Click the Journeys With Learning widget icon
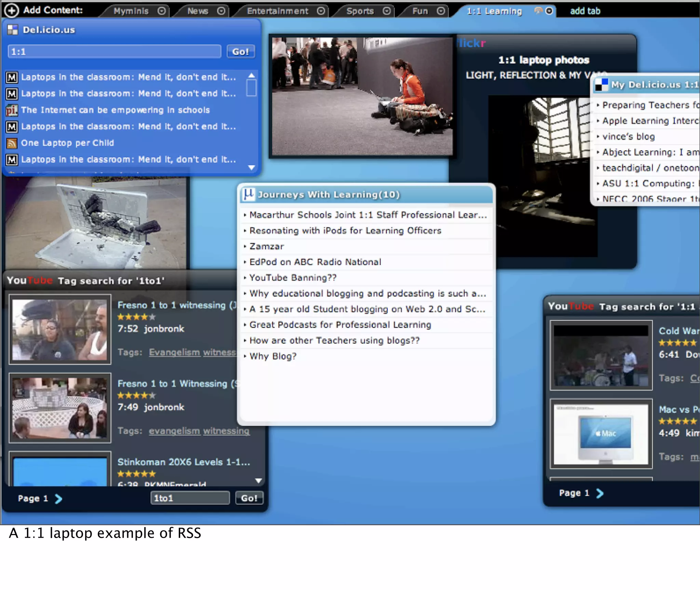700x590 pixels. pyautogui.click(x=248, y=194)
